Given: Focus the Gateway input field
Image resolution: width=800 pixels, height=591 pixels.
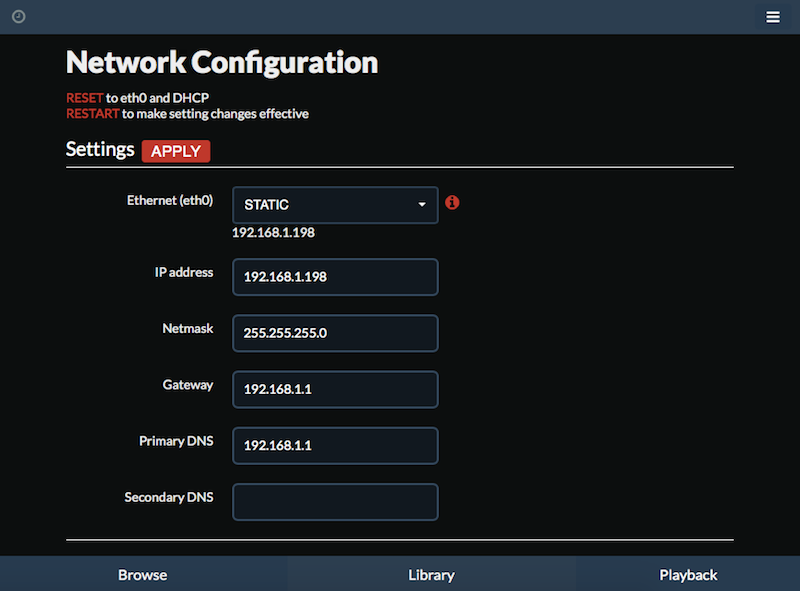Looking at the screenshot, I should tap(335, 389).
